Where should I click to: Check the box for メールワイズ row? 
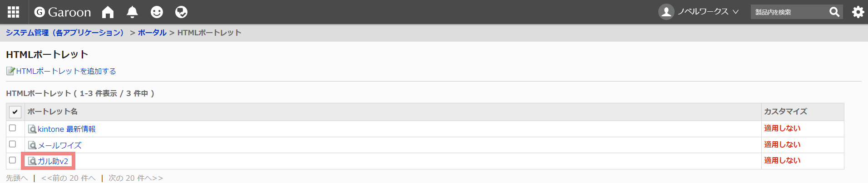click(x=13, y=144)
